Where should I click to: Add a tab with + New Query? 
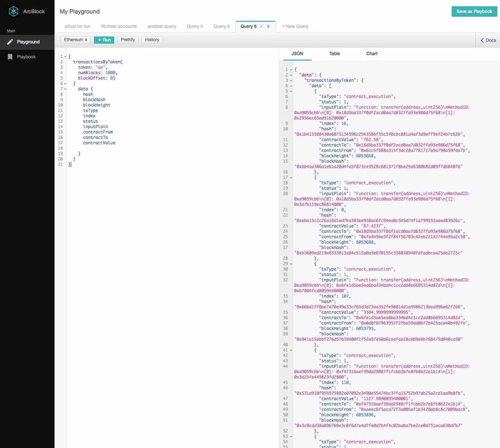[x=295, y=26]
